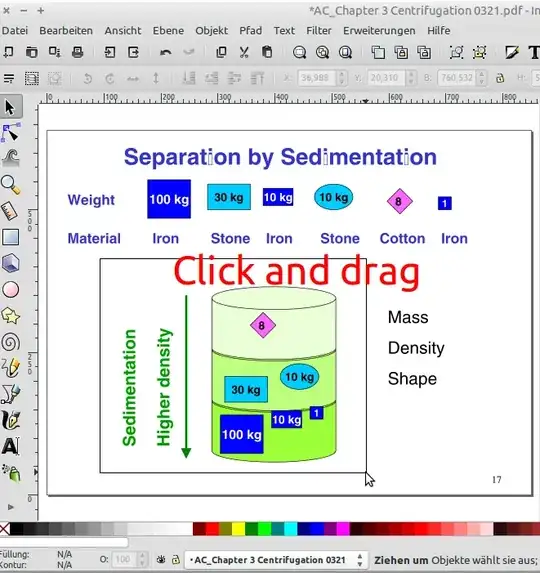Increase the X position stepper
Image resolution: width=540 pixels, height=573 pixels.
[x=342, y=74]
